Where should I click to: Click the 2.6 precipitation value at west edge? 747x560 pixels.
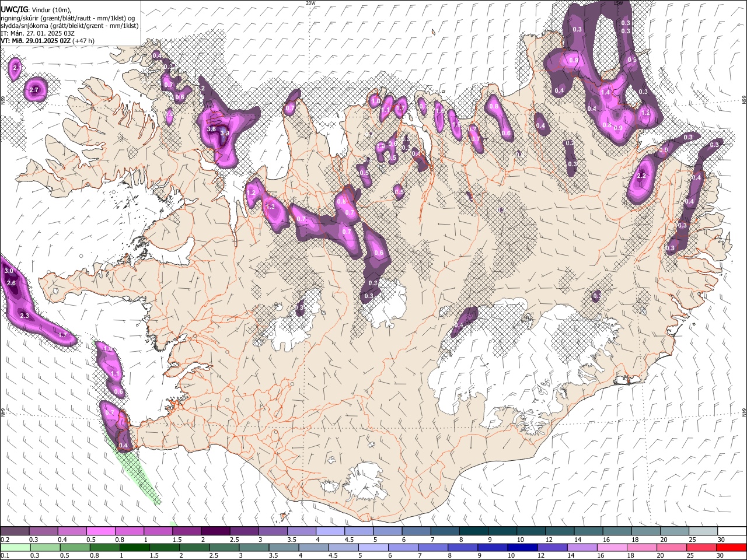11,283
